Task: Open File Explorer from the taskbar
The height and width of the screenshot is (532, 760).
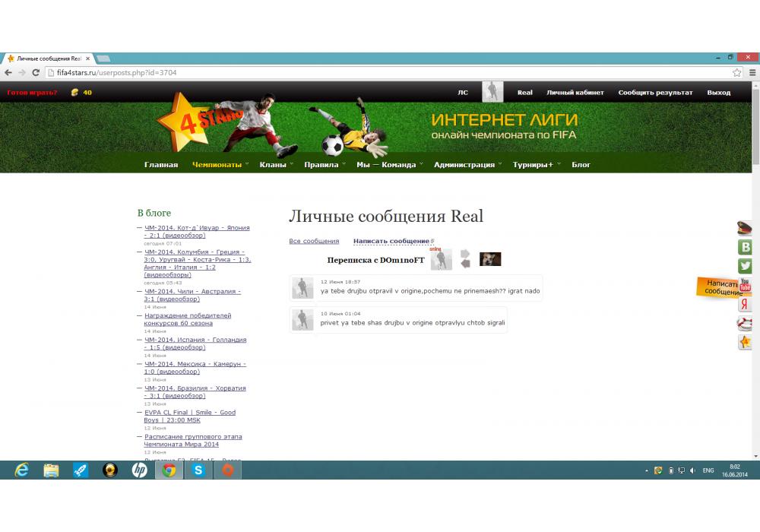Action: (52, 470)
